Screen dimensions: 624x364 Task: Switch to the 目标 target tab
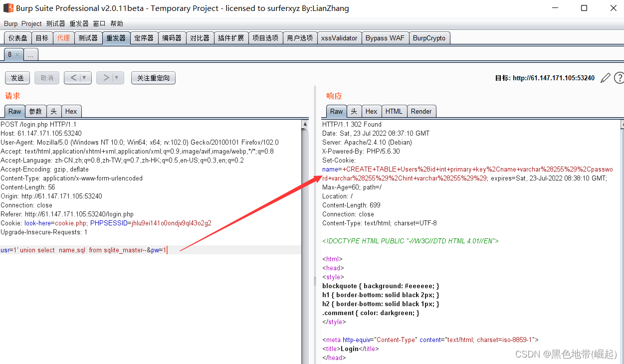[42, 38]
